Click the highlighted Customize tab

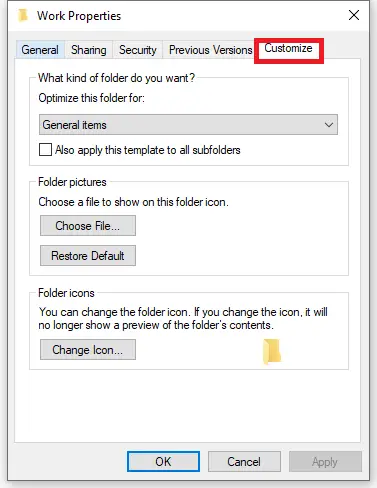pyautogui.click(x=288, y=49)
